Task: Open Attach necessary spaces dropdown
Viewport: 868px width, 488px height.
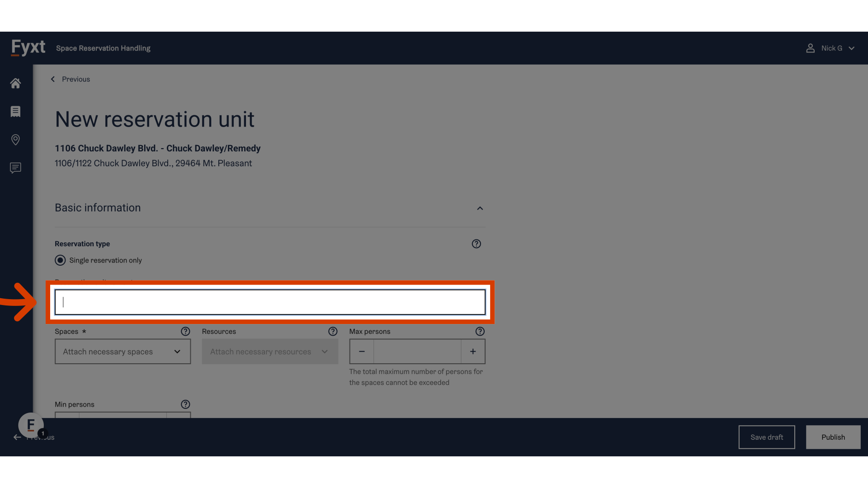Action: [x=123, y=352]
